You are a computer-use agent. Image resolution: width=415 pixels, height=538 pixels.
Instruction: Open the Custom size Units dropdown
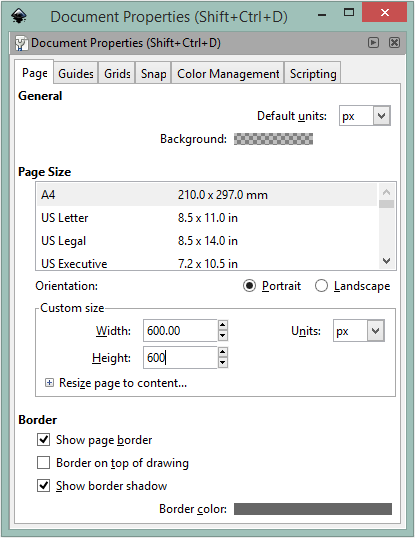pos(376,331)
